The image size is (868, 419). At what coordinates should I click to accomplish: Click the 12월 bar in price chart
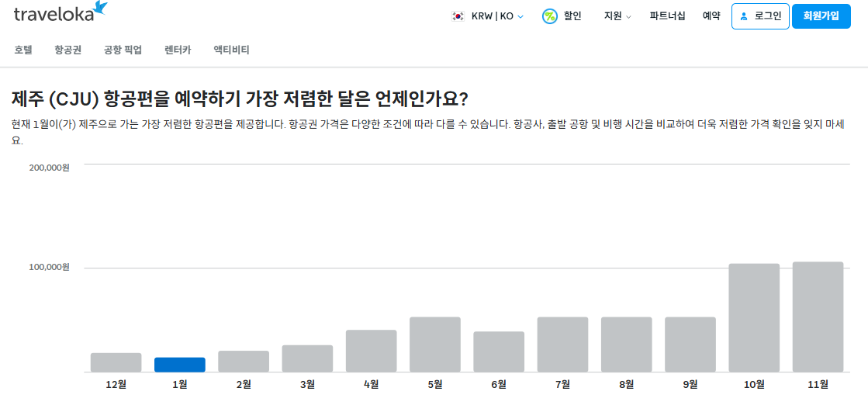pos(116,362)
